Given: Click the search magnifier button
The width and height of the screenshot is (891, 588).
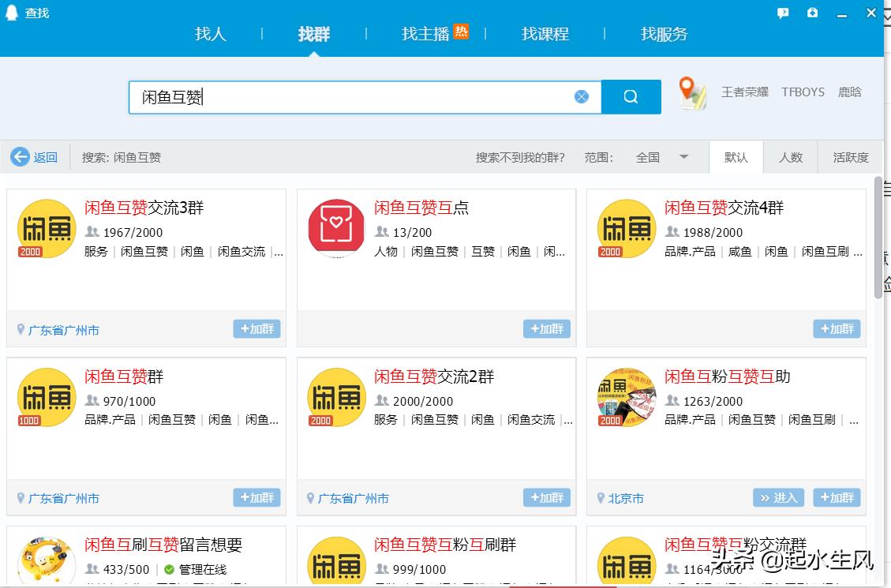Looking at the screenshot, I should click(x=631, y=96).
